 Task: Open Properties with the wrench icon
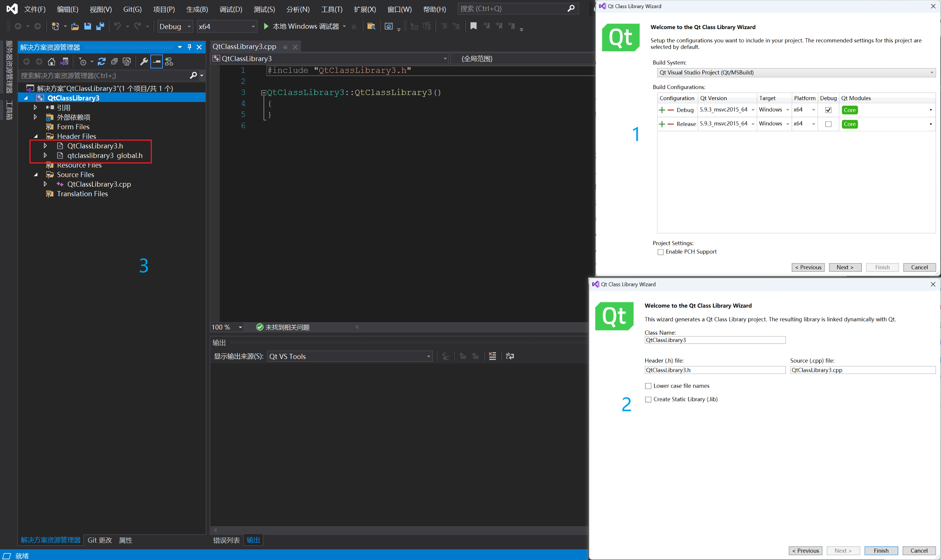(144, 61)
